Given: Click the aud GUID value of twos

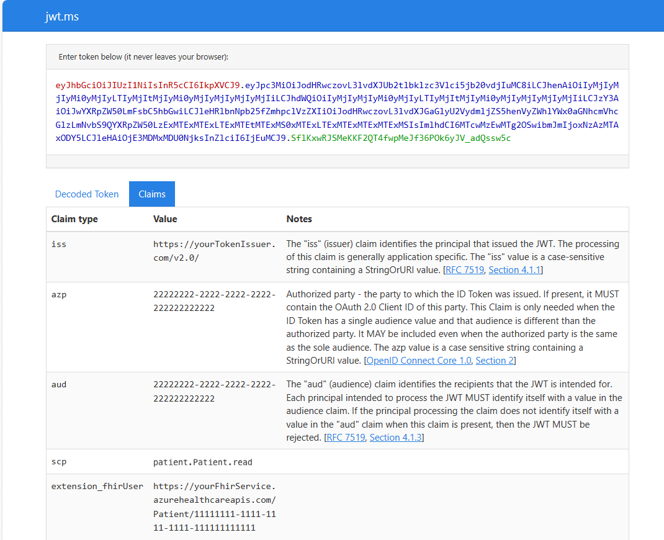Looking at the screenshot, I should (x=214, y=391).
